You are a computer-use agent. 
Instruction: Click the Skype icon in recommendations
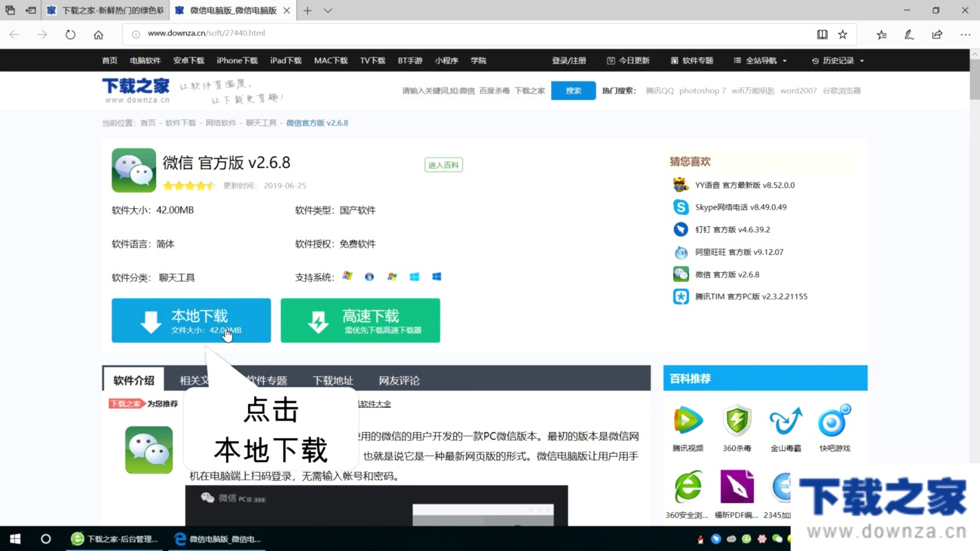(680, 207)
